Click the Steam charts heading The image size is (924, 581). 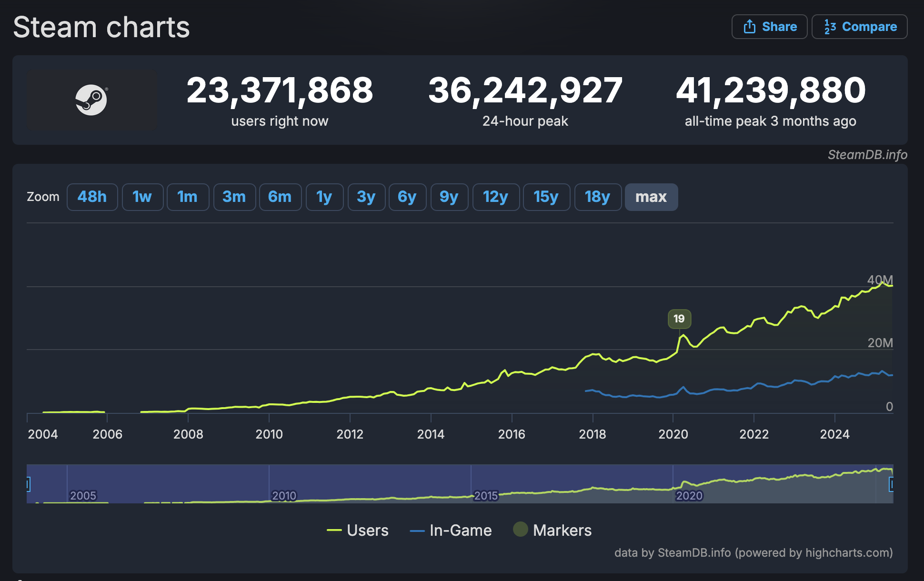coord(101,27)
